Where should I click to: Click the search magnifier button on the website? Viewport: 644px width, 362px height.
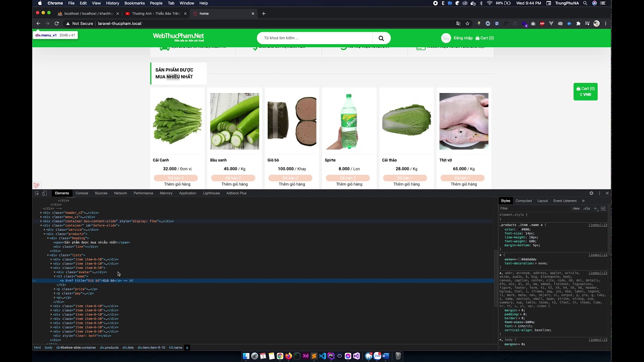coord(381,38)
